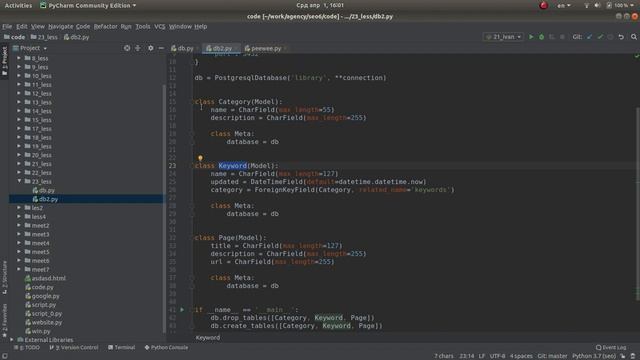
Task: Click the Keyword breadcrumb below the editor
Action: coord(208,338)
